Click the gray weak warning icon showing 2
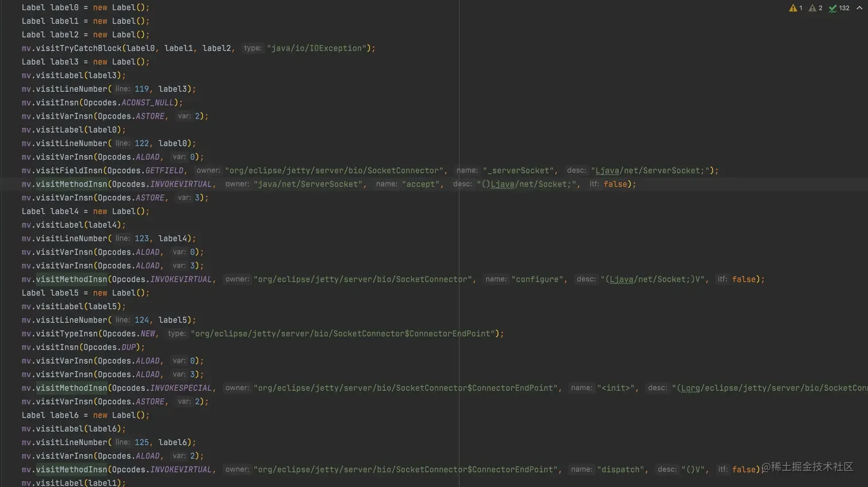This screenshot has height=487, width=868. point(812,8)
